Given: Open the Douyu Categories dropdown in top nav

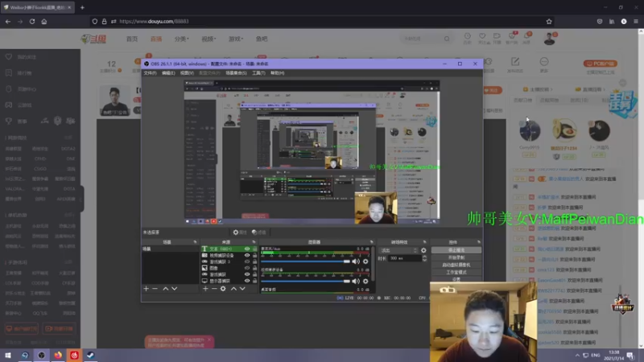Looking at the screenshot, I should (181, 39).
